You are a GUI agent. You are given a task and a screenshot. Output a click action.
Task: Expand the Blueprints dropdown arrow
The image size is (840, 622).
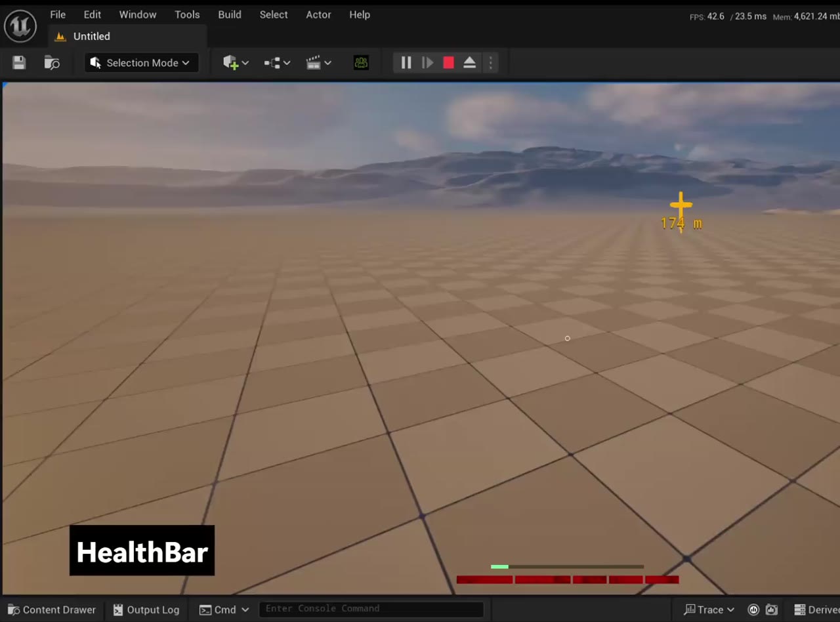(x=287, y=63)
